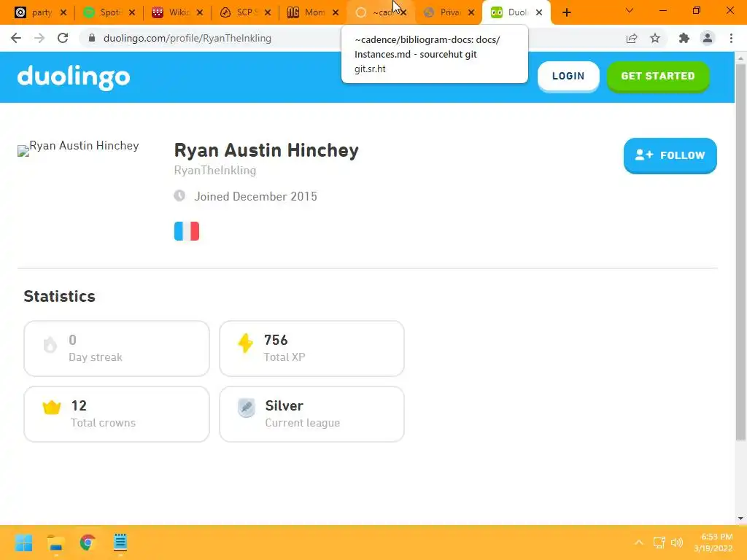This screenshot has height=560, width=747.
Task: Share this page via toolbar icon
Action: pos(632,38)
